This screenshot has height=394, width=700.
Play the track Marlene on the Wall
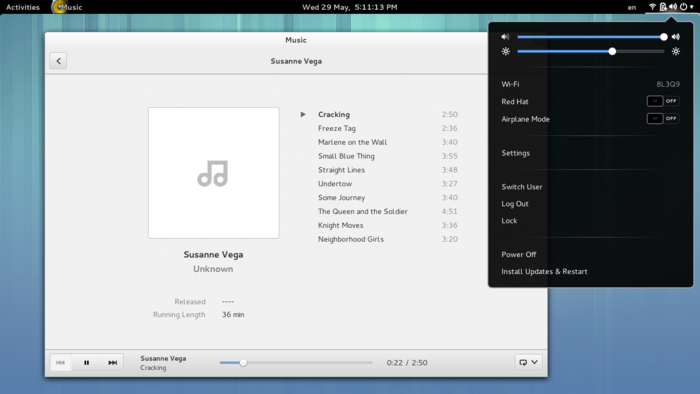[352, 142]
